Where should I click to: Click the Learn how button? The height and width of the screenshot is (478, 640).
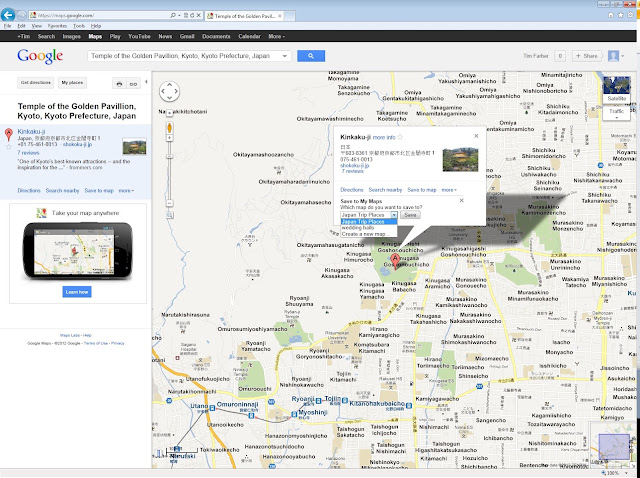click(77, 292)
